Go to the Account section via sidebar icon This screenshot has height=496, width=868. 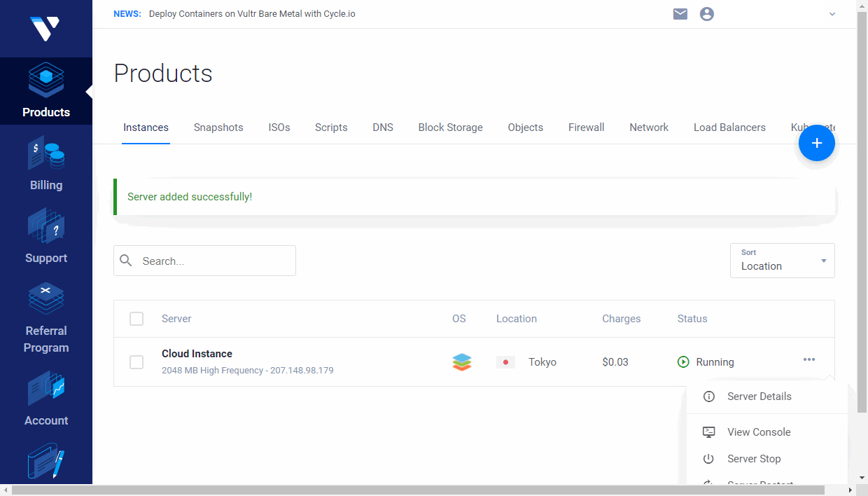click(45, 398)
